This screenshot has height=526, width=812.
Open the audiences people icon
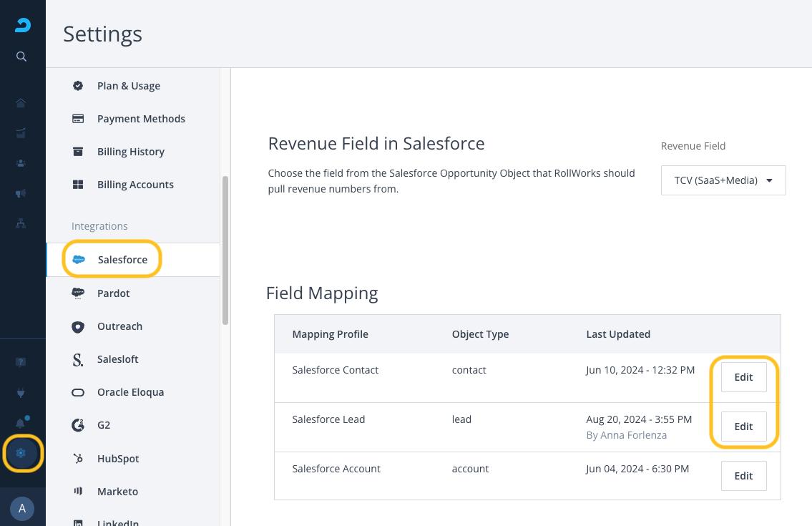pyautogui.click(x=21, y=163)
